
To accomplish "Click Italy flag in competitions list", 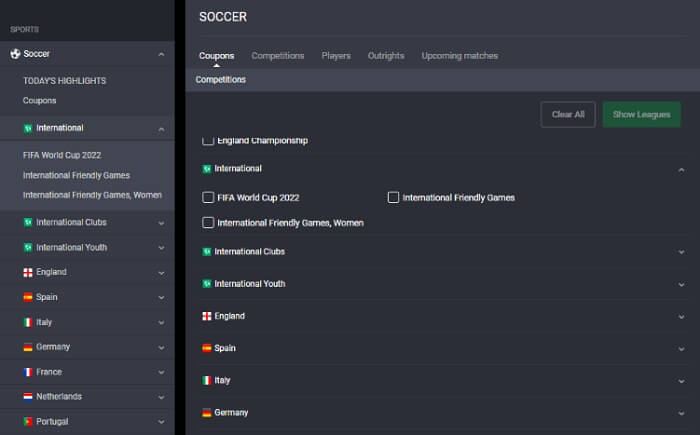I will click(x=207, y=381).
